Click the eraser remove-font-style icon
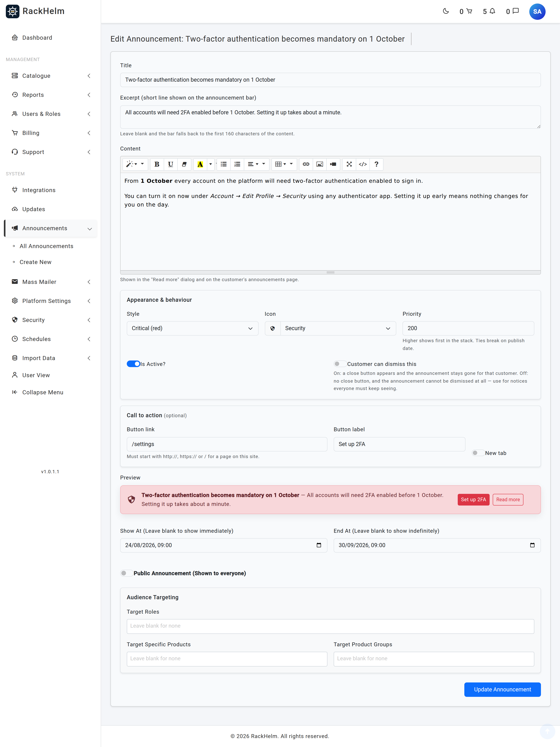This screenshot has height=747, width=560. point(184,164)
